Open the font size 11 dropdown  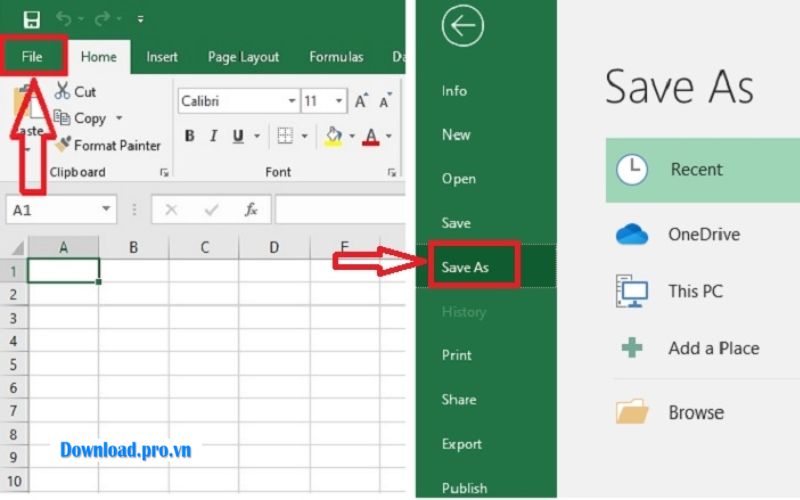pos(339,101)
